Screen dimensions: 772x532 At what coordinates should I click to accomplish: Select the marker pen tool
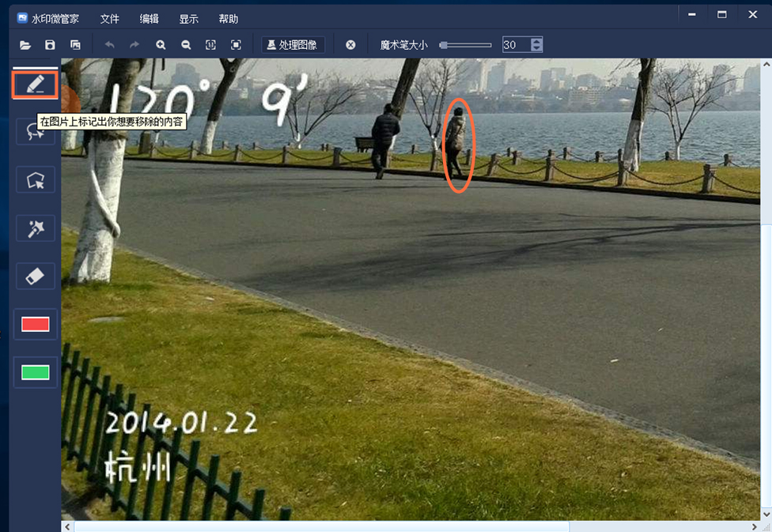pyautogui.click(x=36, y=85)
